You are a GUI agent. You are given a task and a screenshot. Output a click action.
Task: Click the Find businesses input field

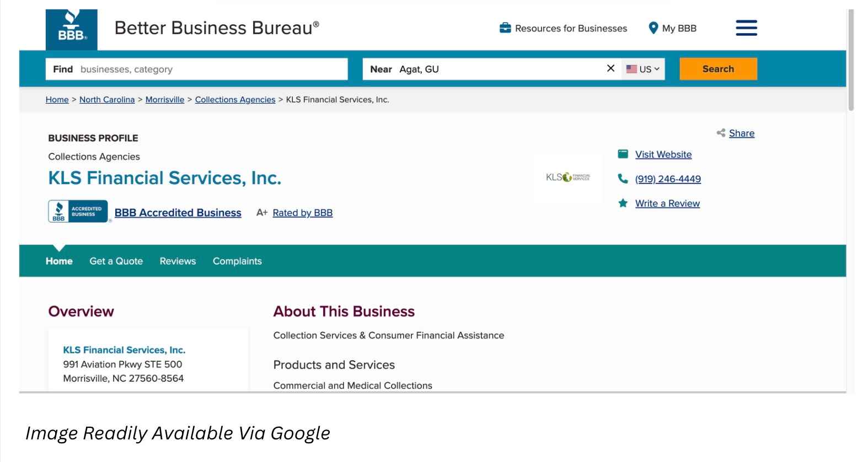[197, 69]
